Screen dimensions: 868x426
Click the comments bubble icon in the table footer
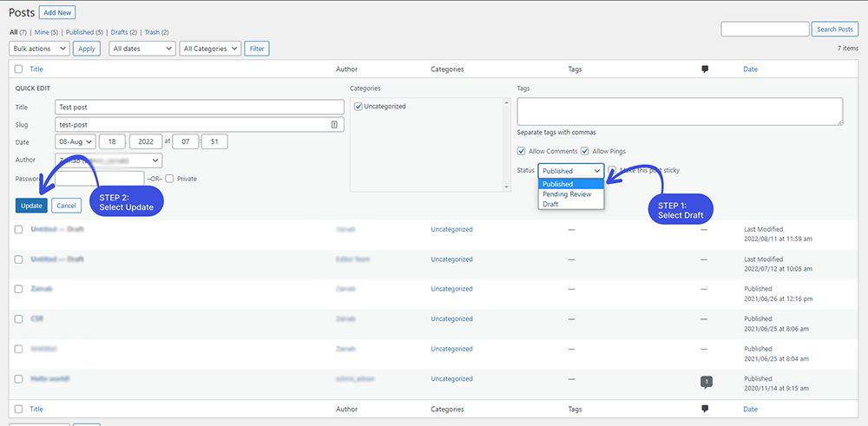coord(705,409)
